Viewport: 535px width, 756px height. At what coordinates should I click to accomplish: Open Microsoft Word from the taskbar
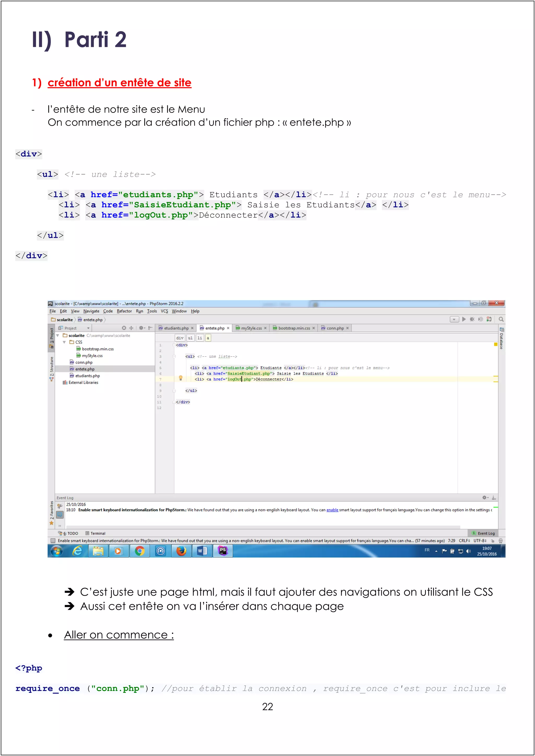click(x=202, y=551)
